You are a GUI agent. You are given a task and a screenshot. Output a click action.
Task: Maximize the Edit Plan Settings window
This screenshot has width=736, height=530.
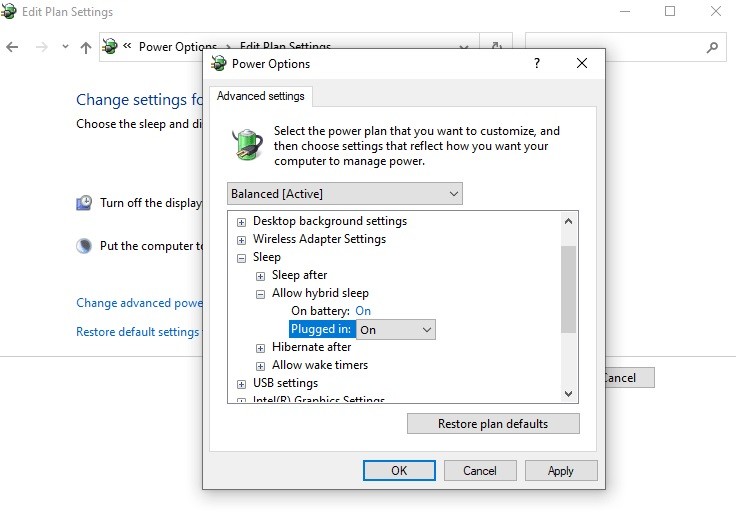pyautogui.click(x=670, y=11)
